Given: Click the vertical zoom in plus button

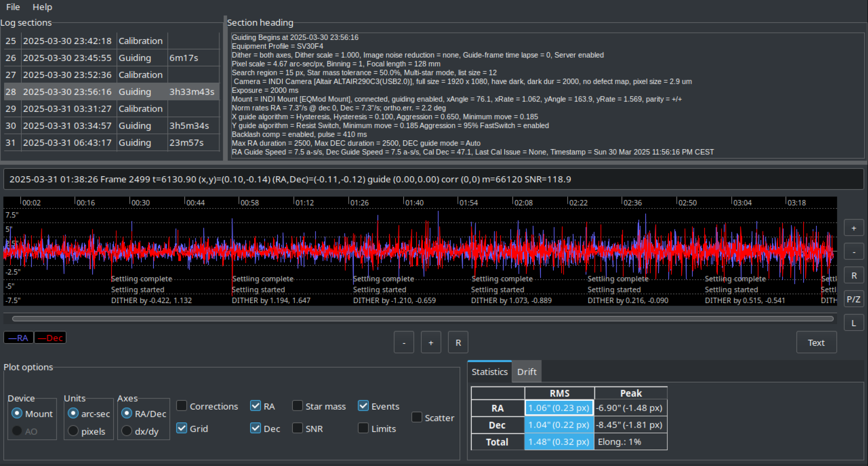Looking at the screenshot, I should [x=853, y=229].
